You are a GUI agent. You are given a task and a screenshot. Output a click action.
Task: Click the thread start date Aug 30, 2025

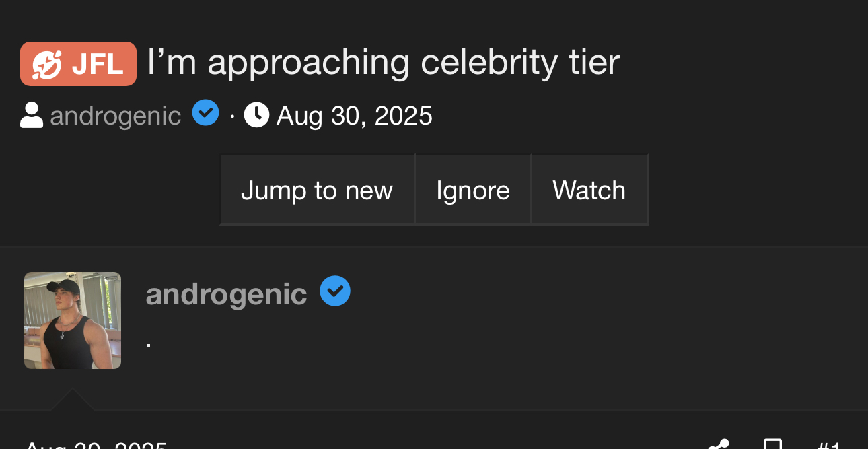tap(354, 116)
